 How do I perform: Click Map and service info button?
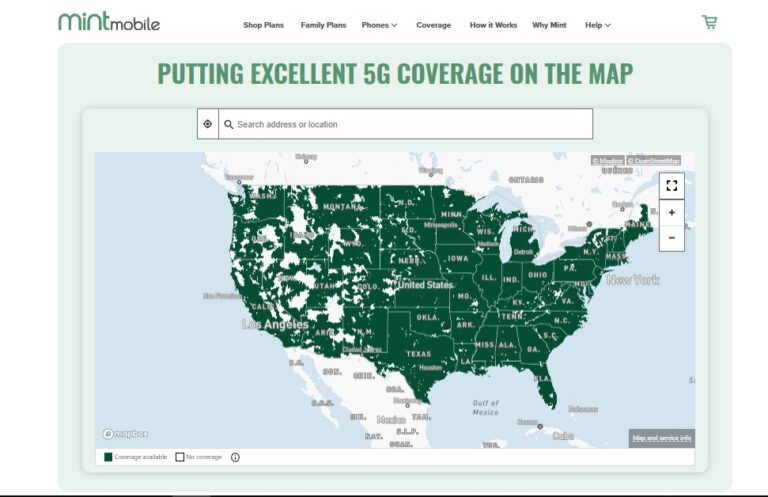(662, 438)
